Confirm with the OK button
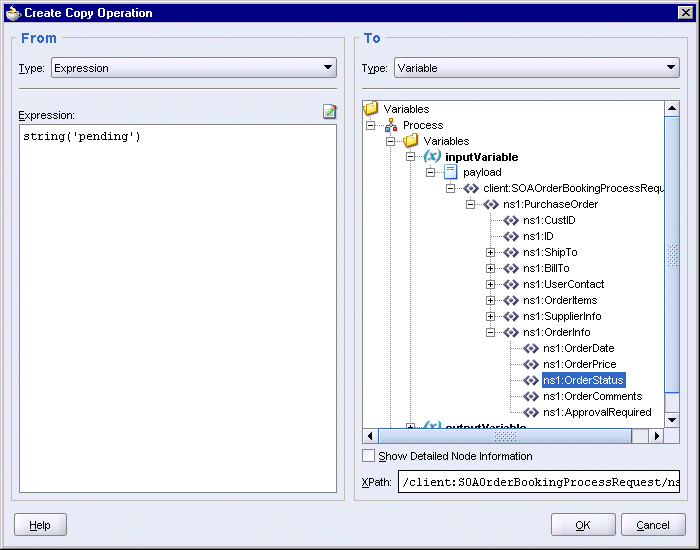The width and height of the screenshot is (700, 550). [583, 525]
